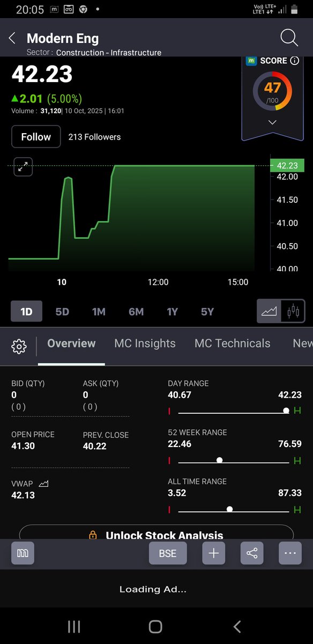Tap the 52 week high 76.59

pyautogui.click(x=290, y=444)
